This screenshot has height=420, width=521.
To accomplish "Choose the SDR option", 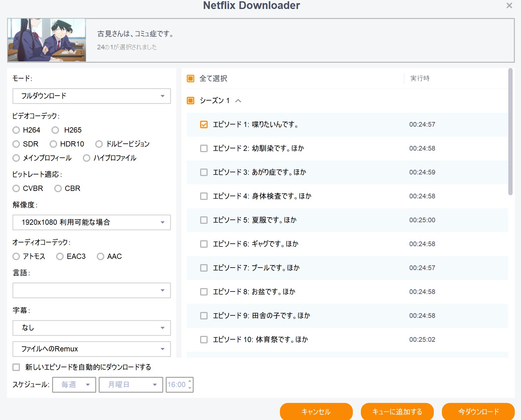I will 16,144.
